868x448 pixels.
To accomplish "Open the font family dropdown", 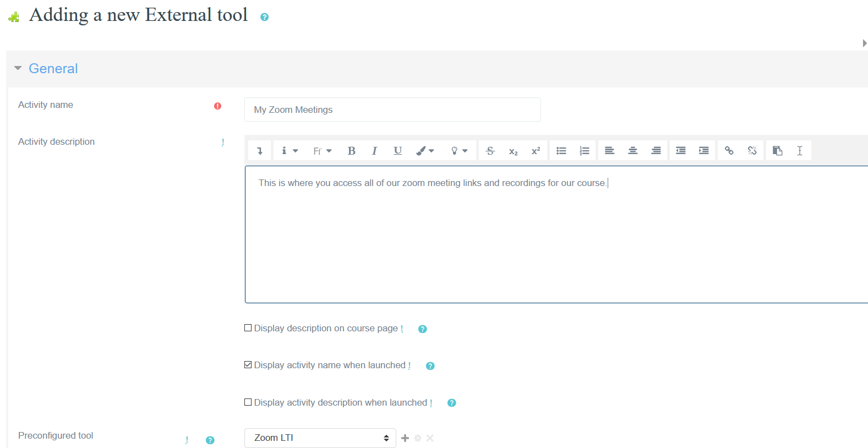I will [322, 151].
